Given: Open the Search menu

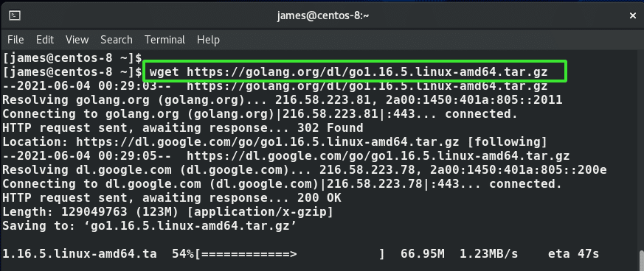Looking at the screenshot, I should (x=117, y=40).
